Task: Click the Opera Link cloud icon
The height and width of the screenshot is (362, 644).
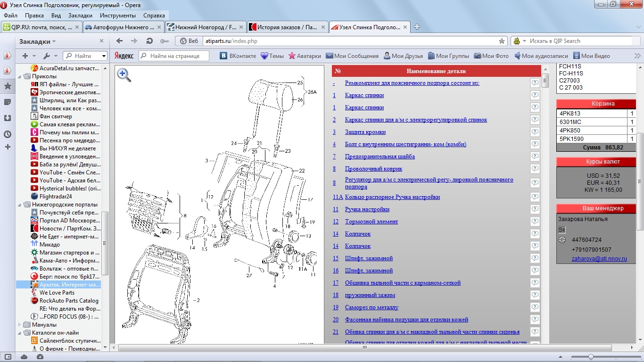Action: (24, 357)
